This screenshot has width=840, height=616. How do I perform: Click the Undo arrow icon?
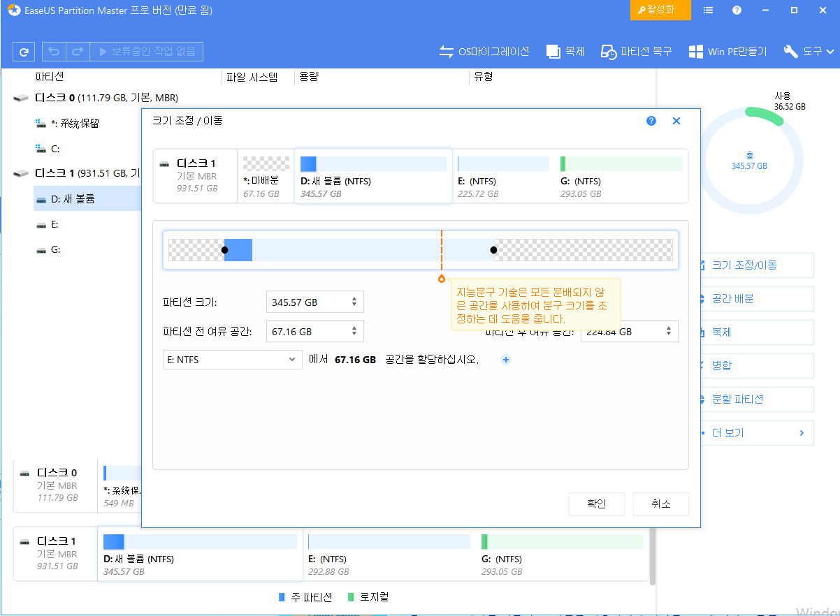click(54, 51)
